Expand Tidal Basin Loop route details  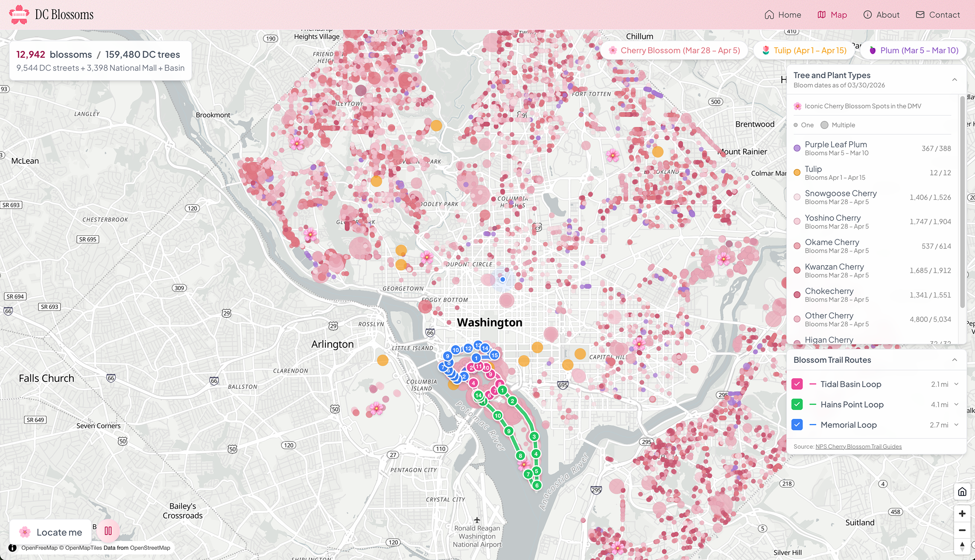[x=956, y=384]
